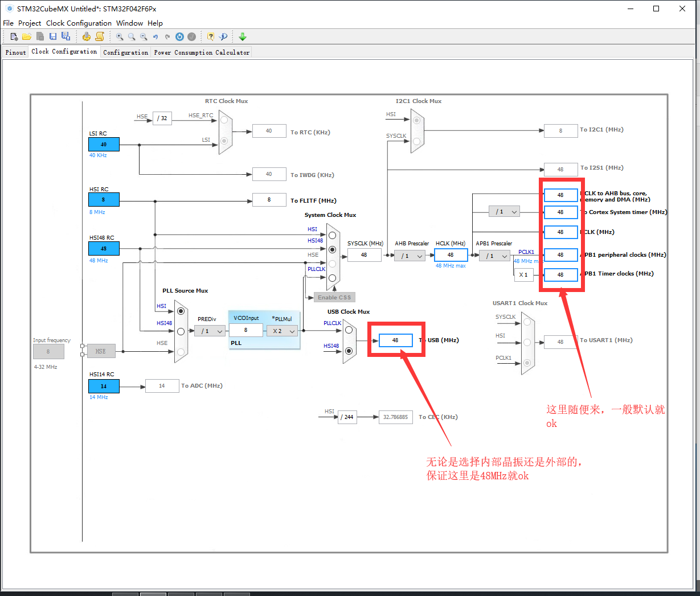The image size is (700, 596).
Task: Click the green download arrow icon
Action: pyautogui.click(x=243, y=36)
